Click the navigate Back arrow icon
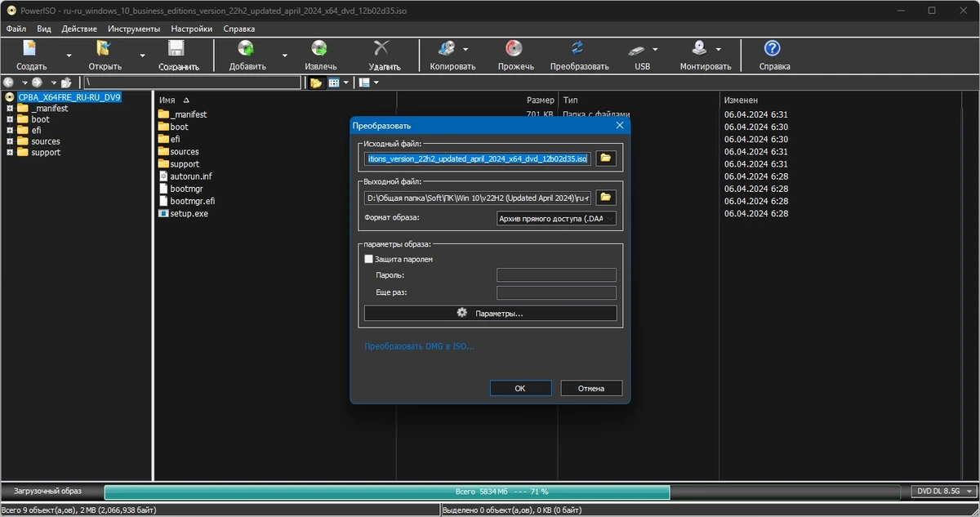This screenshot has width=980, height=517. point(9,82)
